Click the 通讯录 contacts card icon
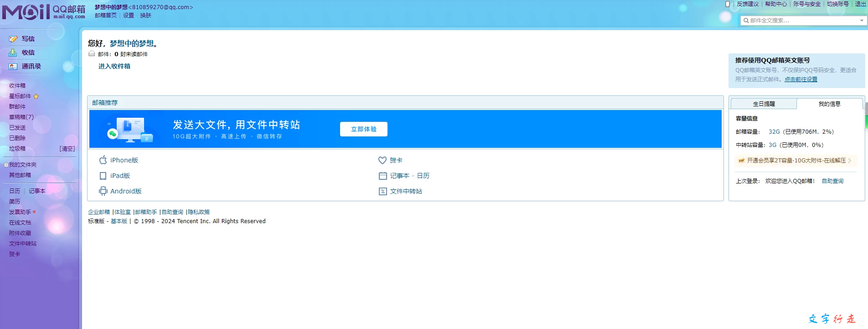This screenshot has height=329, width=868. coord(13,67)
